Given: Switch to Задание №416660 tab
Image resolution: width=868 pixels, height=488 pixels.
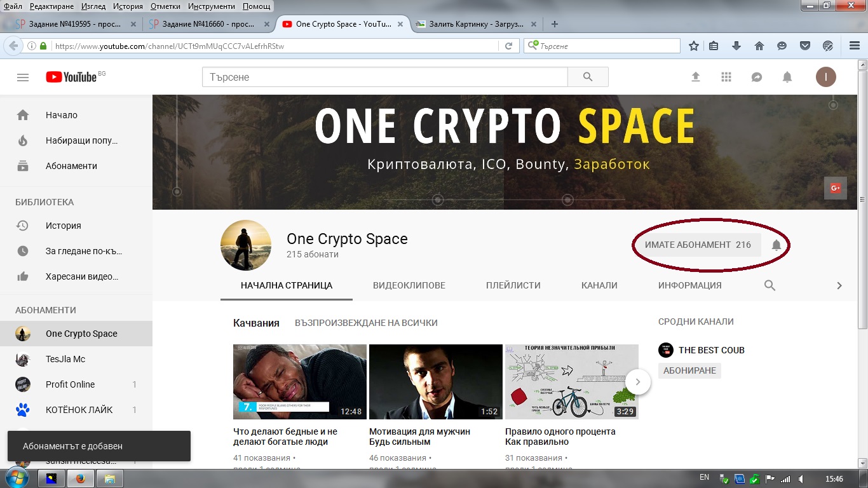Looking at the screenshot, I should click(209, 24).
